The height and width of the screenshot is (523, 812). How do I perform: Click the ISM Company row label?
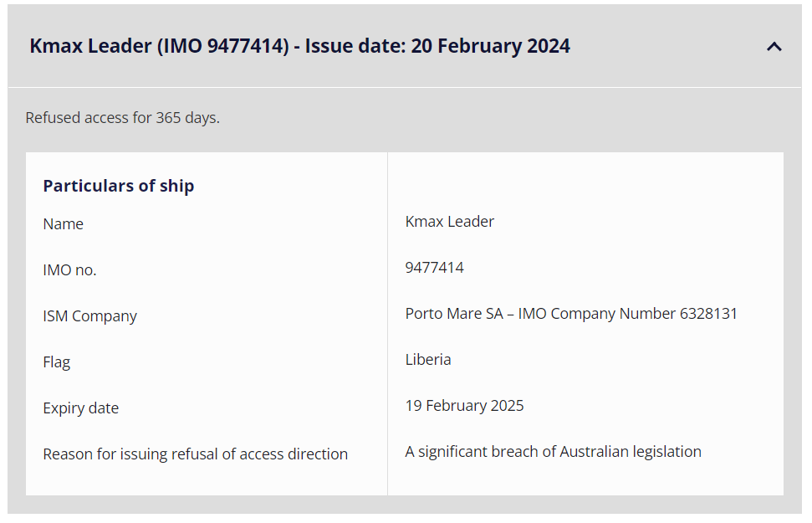90,316
